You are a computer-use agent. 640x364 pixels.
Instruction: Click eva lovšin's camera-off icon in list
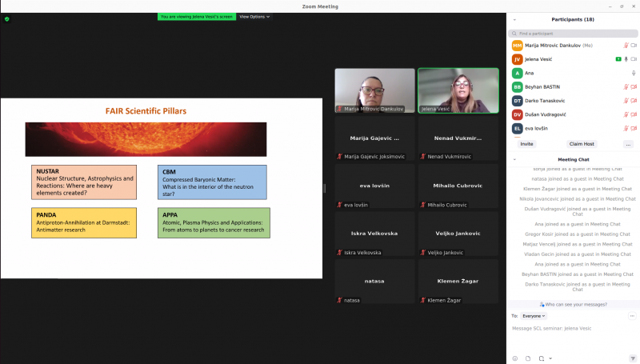pyautogui.click(x=634, y=129)
